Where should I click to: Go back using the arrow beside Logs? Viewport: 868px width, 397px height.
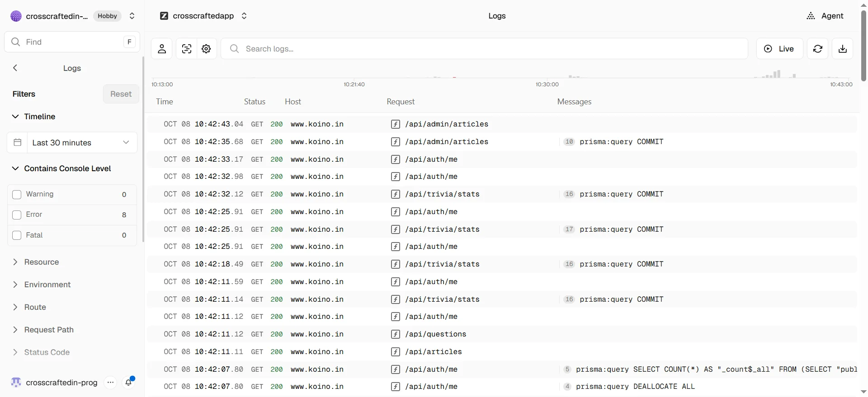tap(15, 68)
